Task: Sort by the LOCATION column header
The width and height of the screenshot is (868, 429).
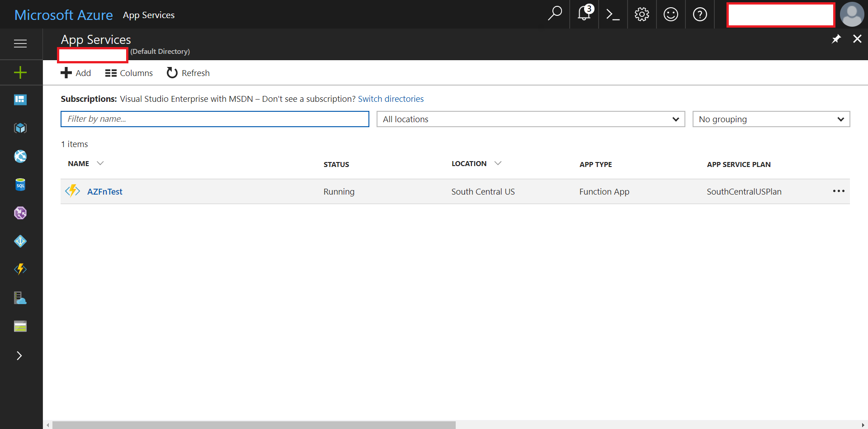Action: tap(469, 163)
